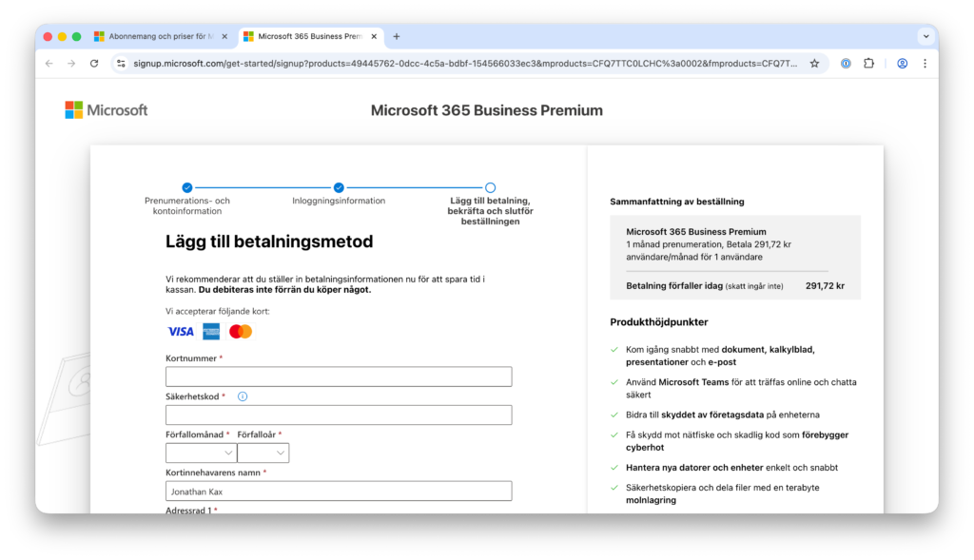The image size is (974, 560).
Task: Click the Kortinnehavarens namn field
Action: tap(339, 492)
